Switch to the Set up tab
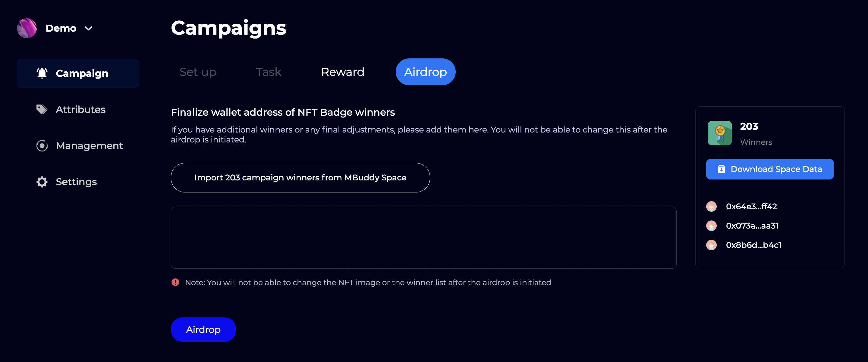Image resolution: width=868 pixels, height=362 pixels. click(x=198, y=72)
